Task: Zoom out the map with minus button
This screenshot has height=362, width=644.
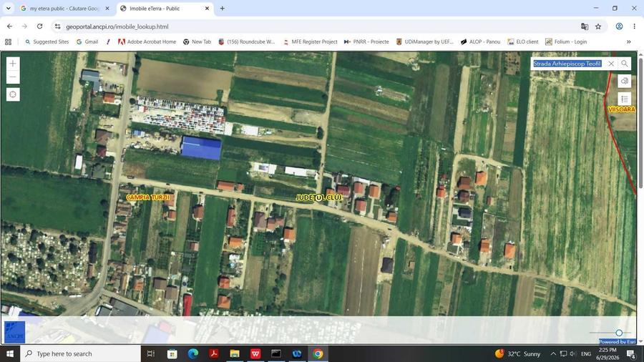Action: click(x=13, y=77)
